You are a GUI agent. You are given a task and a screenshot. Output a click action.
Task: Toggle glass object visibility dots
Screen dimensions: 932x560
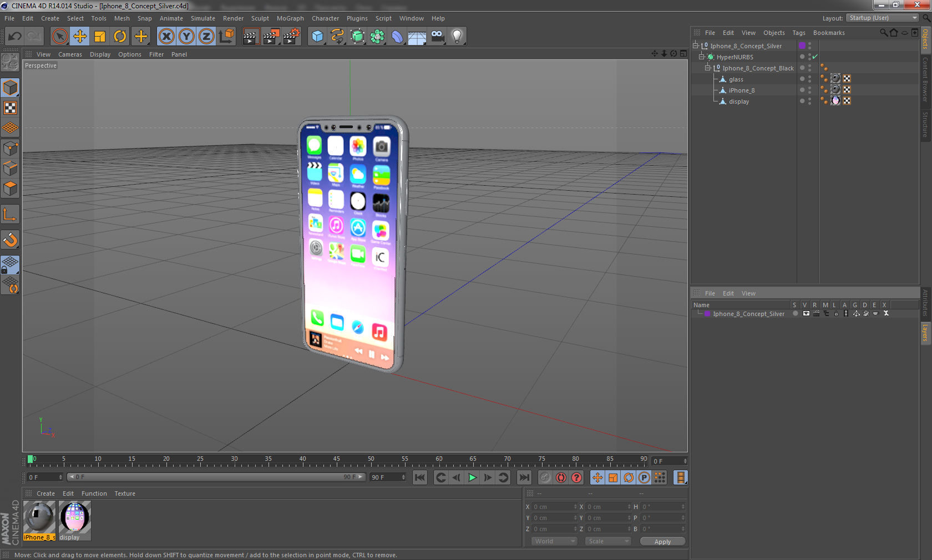809,79
